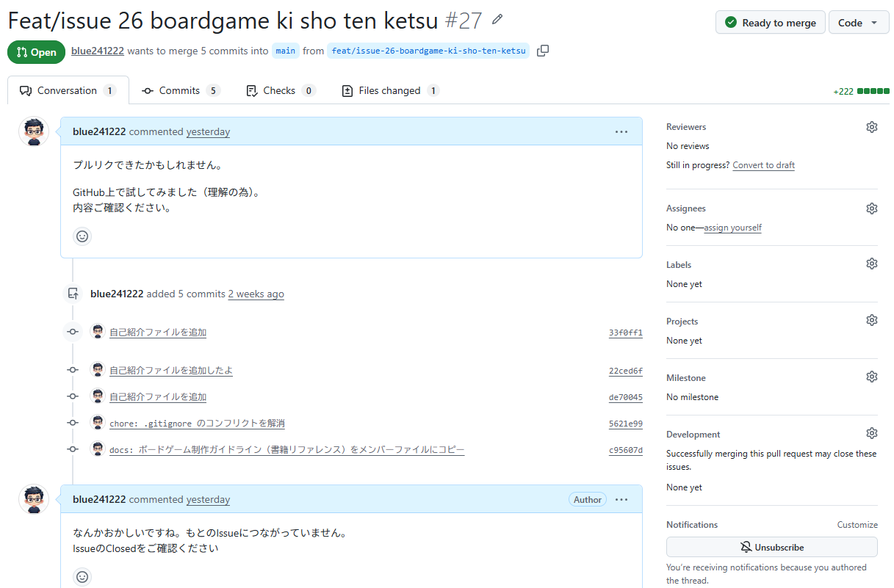This screenshot has width=894, height=588.
Task: Click the Convert to draft link
Action: click(x=763, y=165)
